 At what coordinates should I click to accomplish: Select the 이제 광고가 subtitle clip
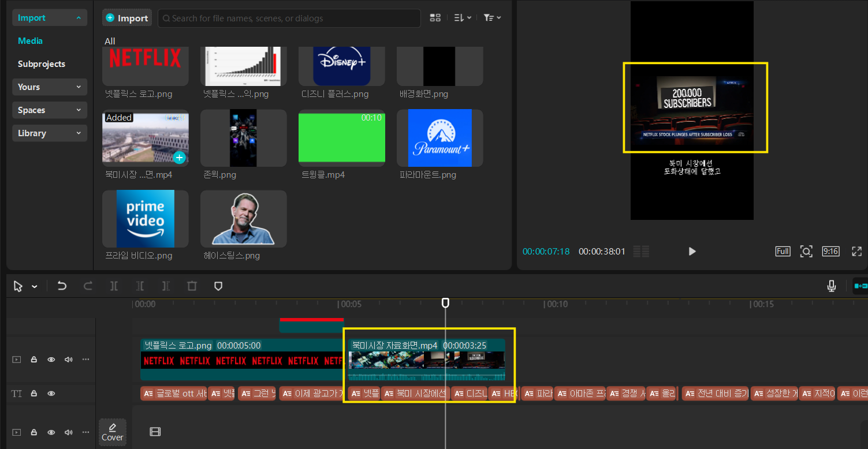click(313, 394)
